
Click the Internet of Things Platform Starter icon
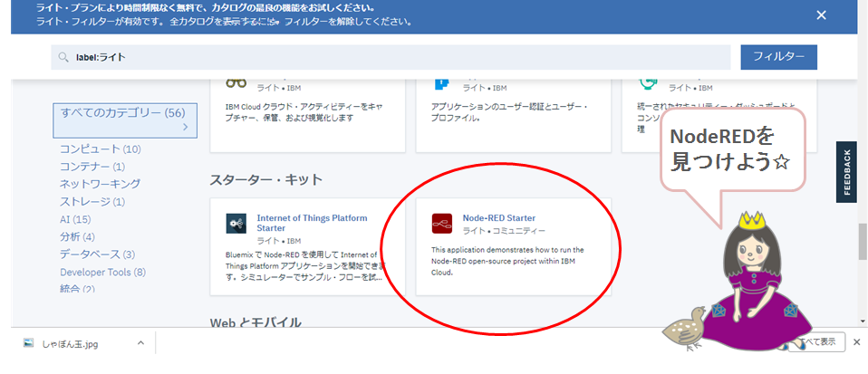pyautogui.click(x=236, y=224)
